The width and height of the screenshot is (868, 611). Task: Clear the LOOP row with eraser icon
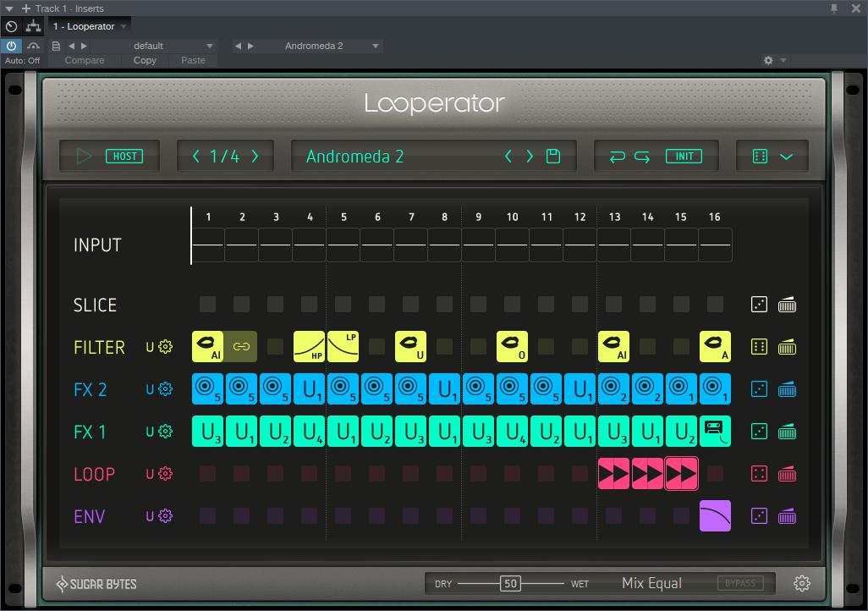(787, 474)
